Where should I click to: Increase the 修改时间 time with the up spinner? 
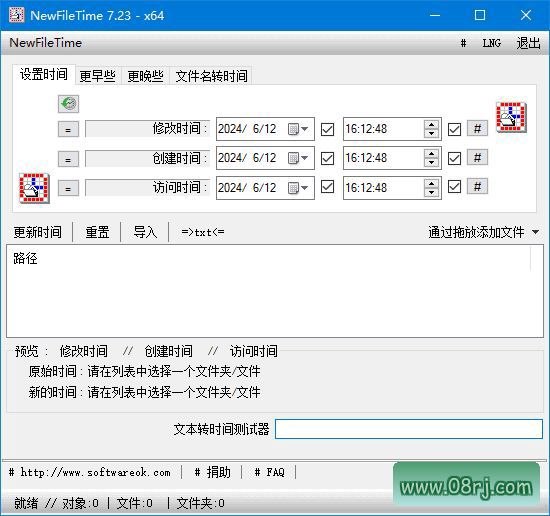(x=431, y=125)
